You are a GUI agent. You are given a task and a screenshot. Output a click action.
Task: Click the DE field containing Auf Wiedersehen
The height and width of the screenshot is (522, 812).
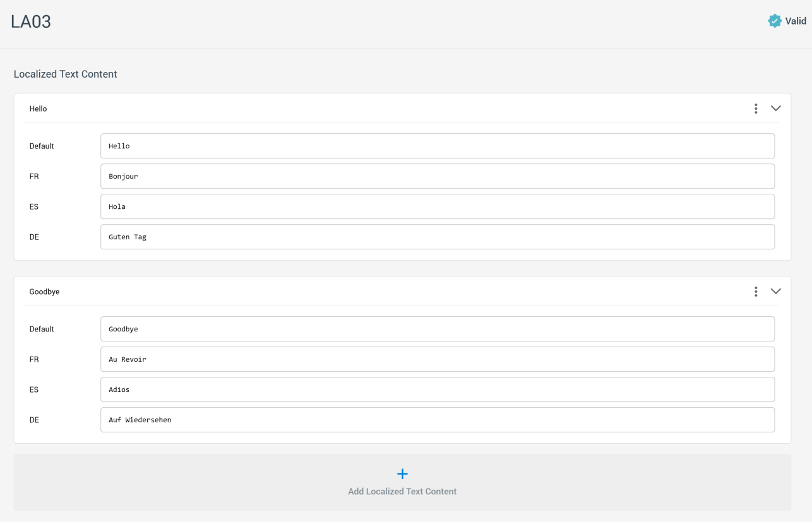click(x=437, y=420)
